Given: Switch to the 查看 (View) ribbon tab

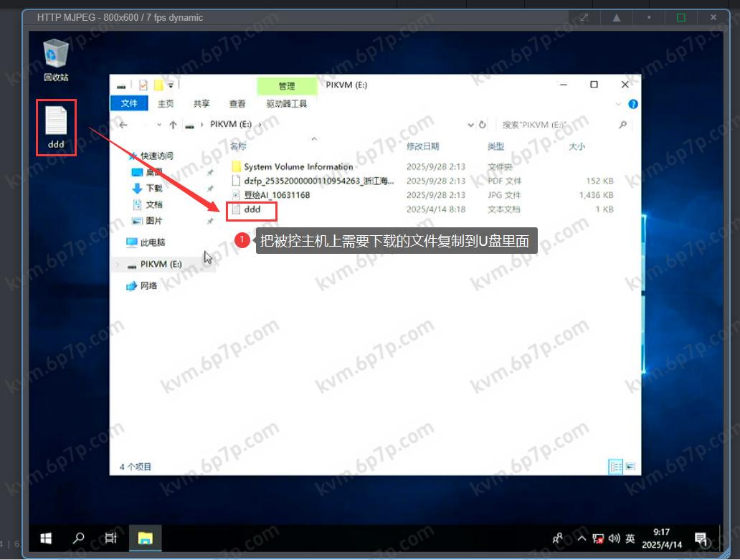Looking at the screenshot, I should tap(237, 104).
